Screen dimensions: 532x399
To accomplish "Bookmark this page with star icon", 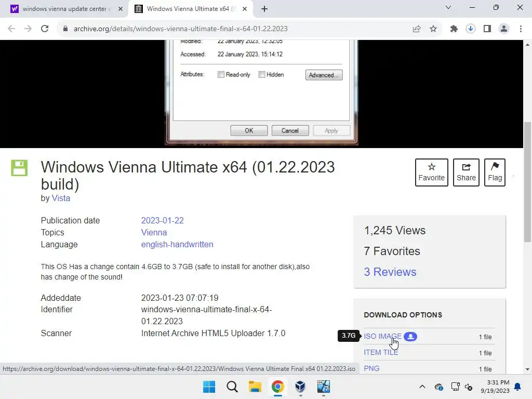I will (433, 29).
